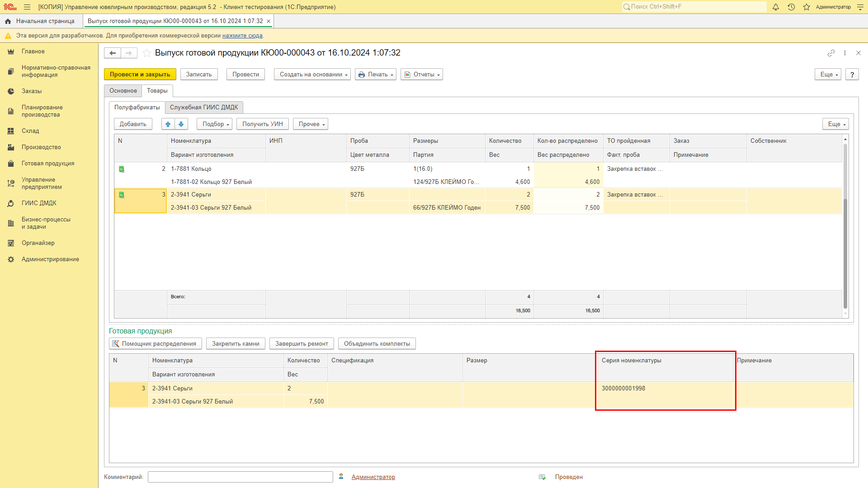Image resolution: width=868 pixels, height=488 pixels.
Task: Switch to the Основное tab
Action: tap(123, 91)
